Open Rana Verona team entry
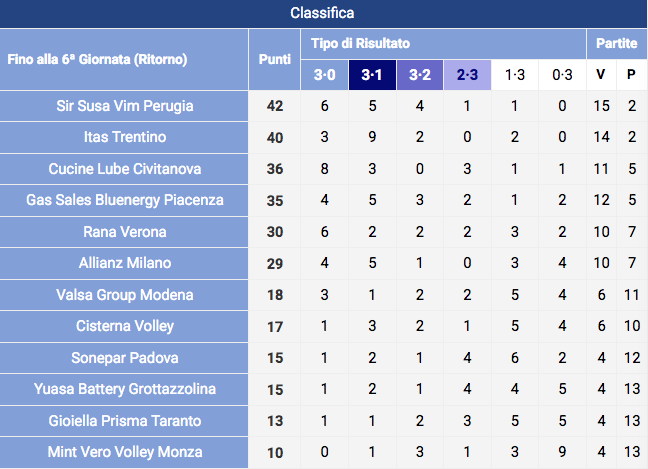Viewport: 648px width, 469px height. click(125, 232)
